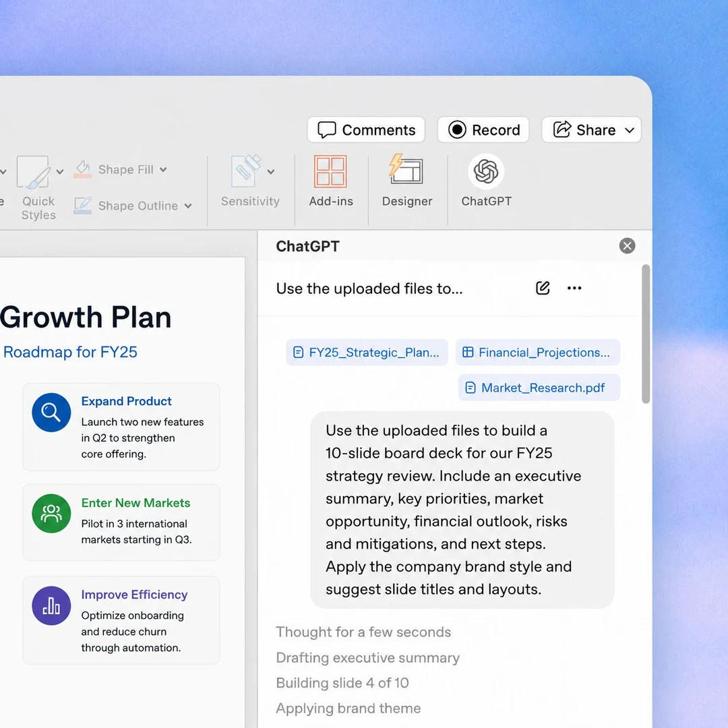Click the user prompt message bubble
Screen dimensions: 728x728
click(462, 510)
